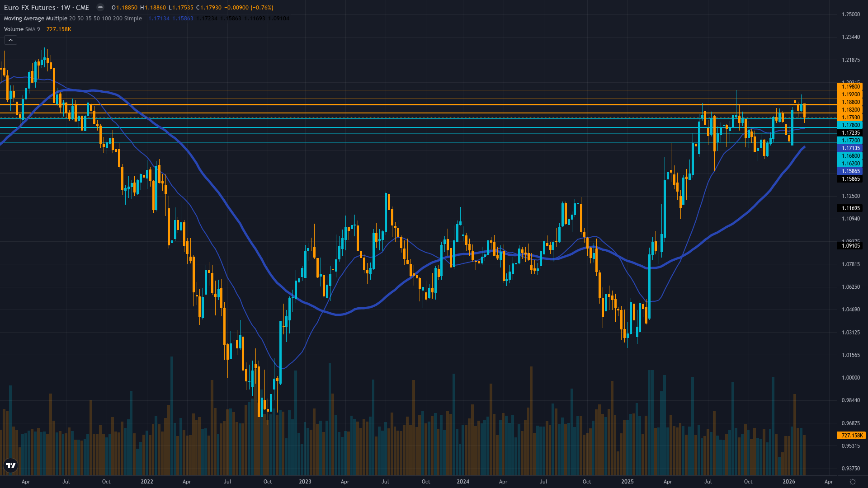Click the black 1.17235 price label
The width and height of the screenshot is (868, 488).
coord(850,133)
